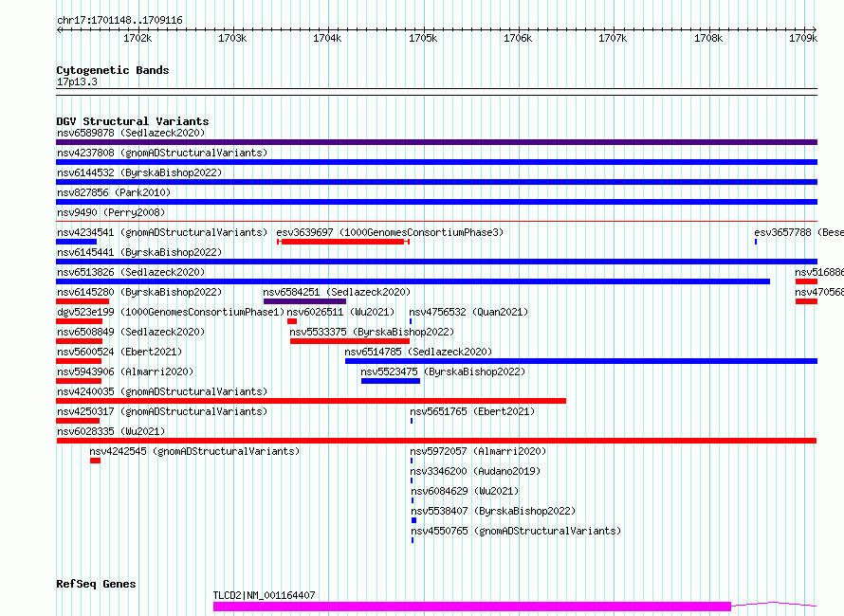The height and width of the screenshot is (616, 844).
Task: Select the nsv4237808 gnomAD variant bar
Action: [436, 162]
